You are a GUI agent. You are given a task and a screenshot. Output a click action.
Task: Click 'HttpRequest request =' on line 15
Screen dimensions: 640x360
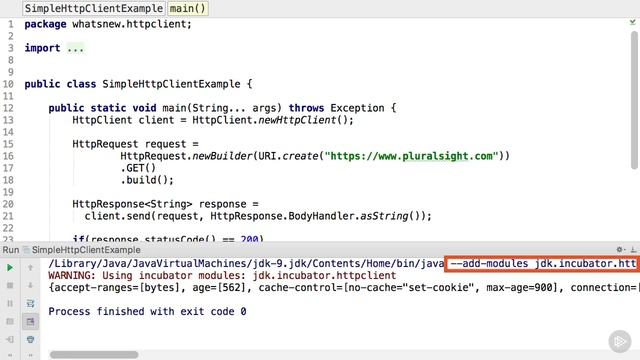click(x=135, y=144)
